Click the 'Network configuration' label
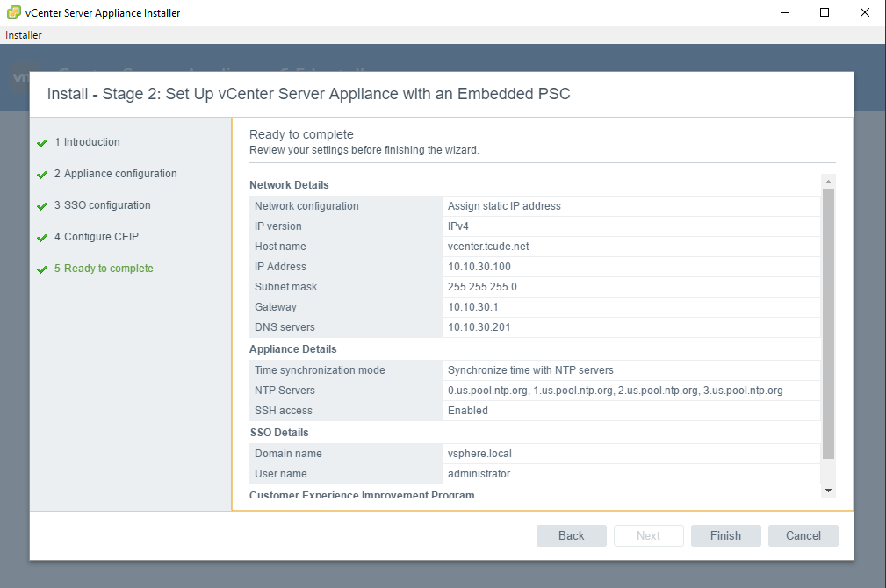 click(x=306, y=206)
